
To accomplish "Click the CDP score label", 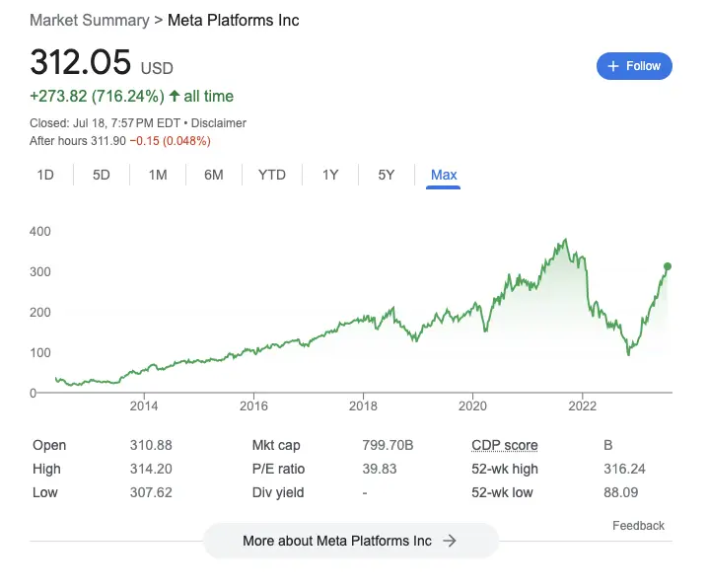I will click(x=504, y=446).
